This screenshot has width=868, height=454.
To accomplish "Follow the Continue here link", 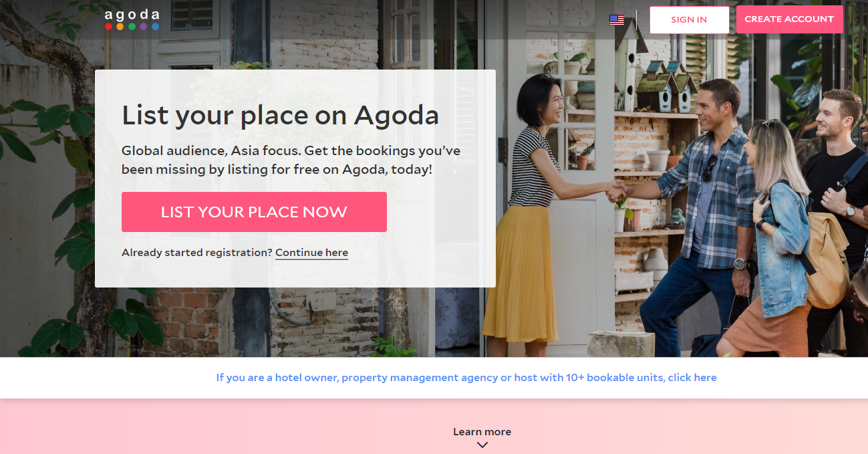I will point(311,253).
